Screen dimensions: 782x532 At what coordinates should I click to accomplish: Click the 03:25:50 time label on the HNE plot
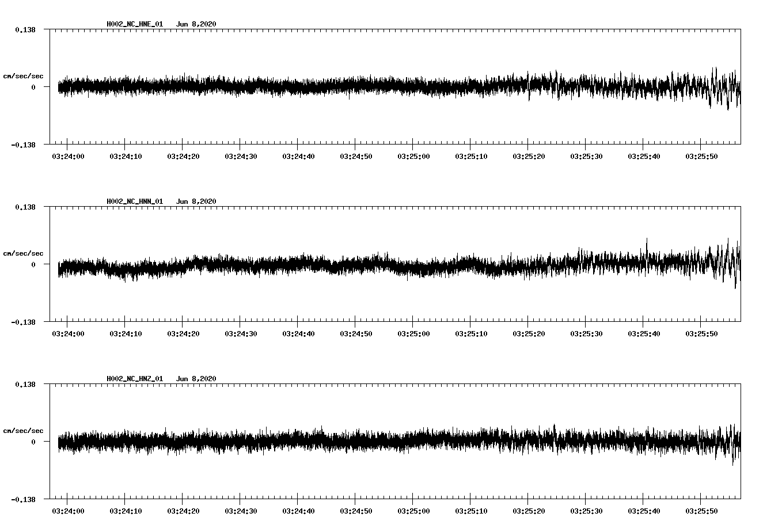coord(701,156)
